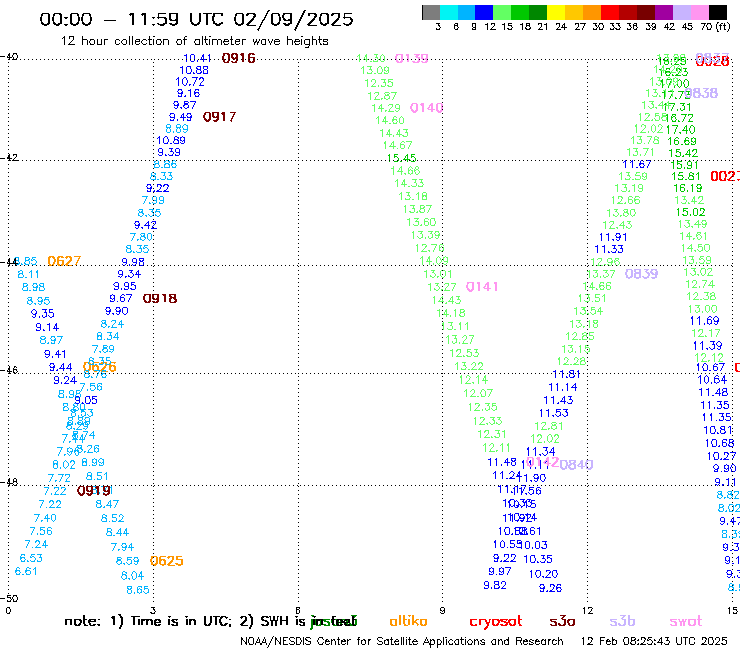Click the cyan 6 ft legend swatch
The image size is (740, 650).
[x=449, y=12]
